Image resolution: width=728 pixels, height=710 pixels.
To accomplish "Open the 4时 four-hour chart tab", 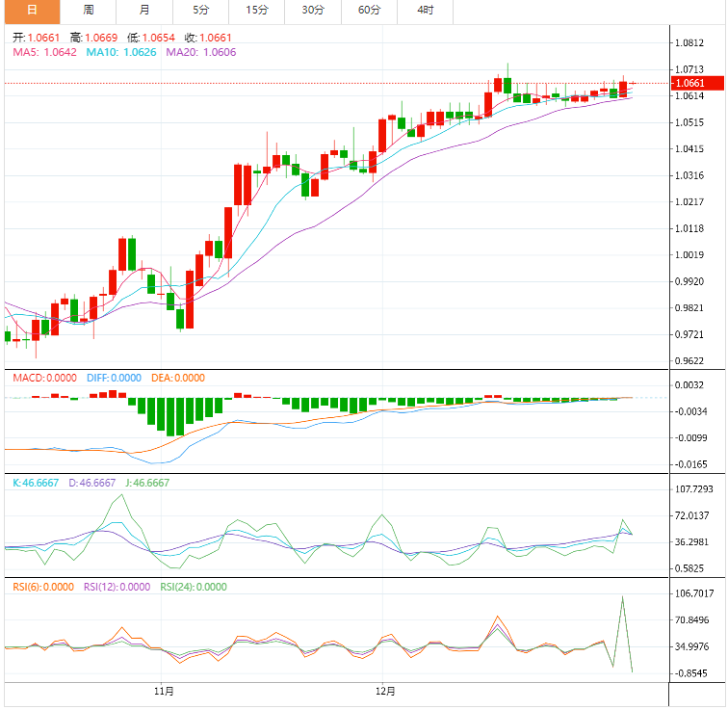I will (425, 11).
